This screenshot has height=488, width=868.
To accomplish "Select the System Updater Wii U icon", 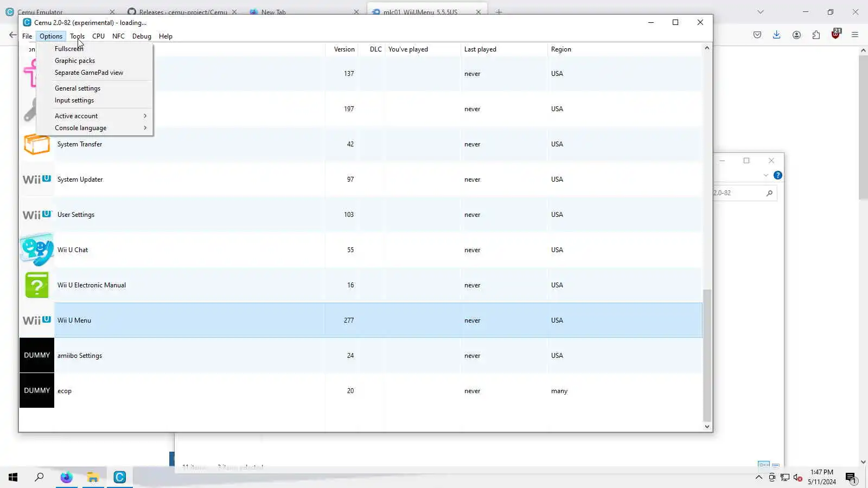I will 37,179.
